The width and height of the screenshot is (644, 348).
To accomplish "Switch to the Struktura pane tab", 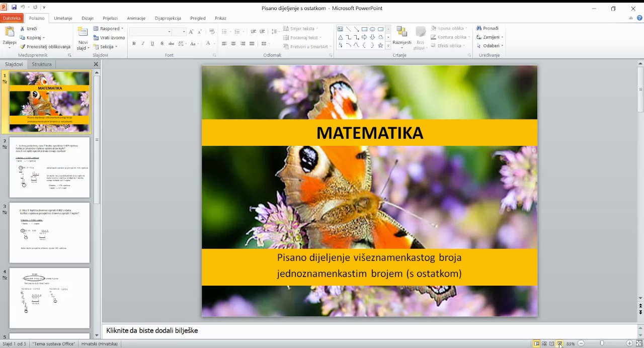I will [42, 64].
